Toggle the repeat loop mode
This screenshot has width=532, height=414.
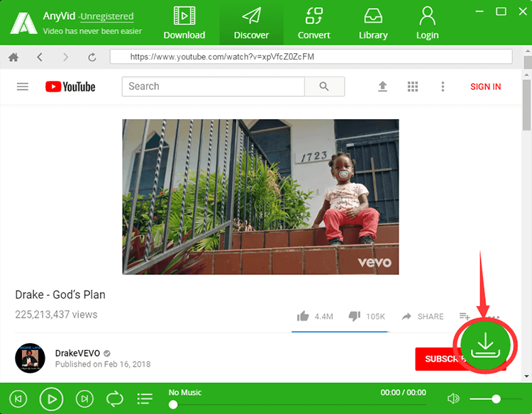(x=115, y=398)
